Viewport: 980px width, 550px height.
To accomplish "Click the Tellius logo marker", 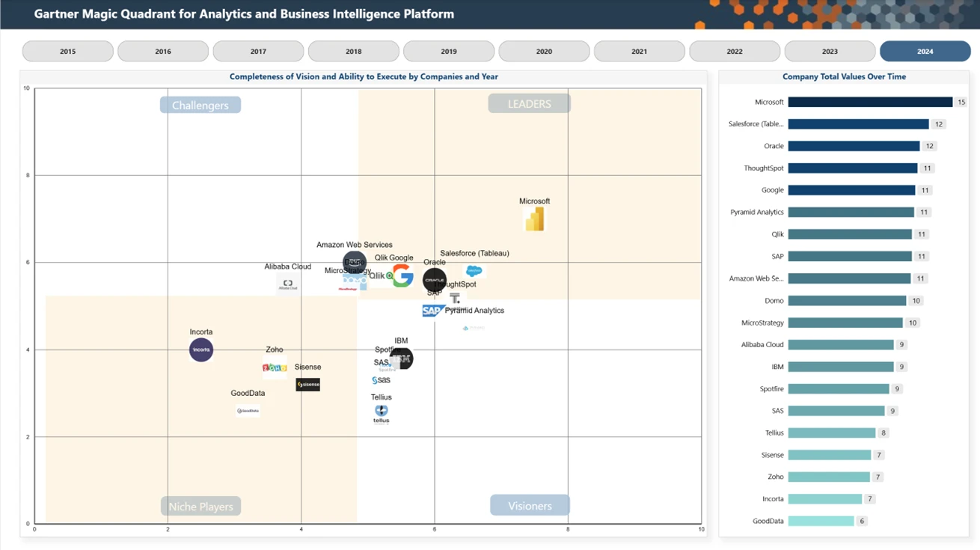I will pyautogui.click(x=382, y=414).
